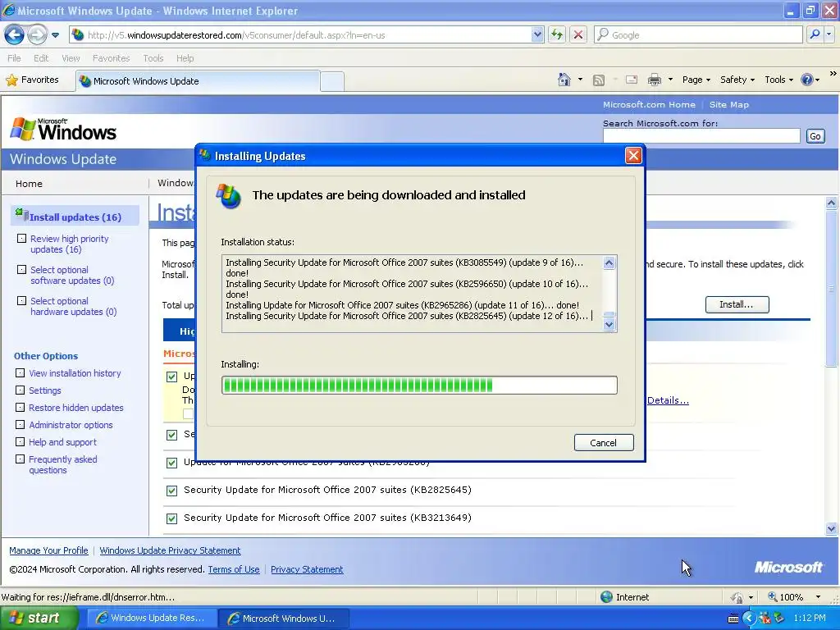
Task: Uncheck the KB2825645 security update checkbox
Action: (171, 491)
